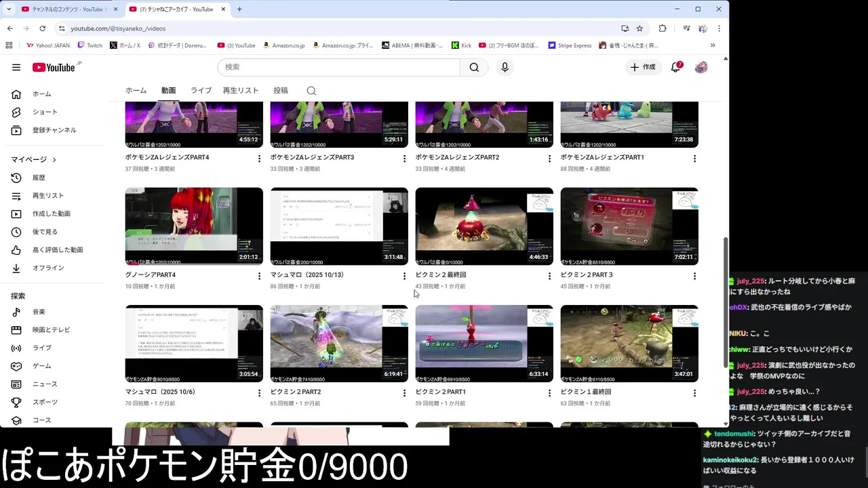The height and width of the screenshot is (488, 868).
Task: Open the Twitch bookmark
Action: point(90,45)
